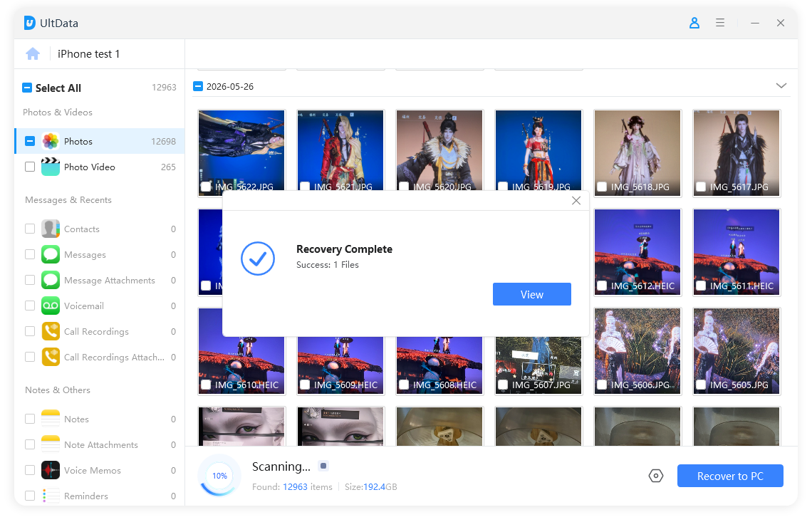Select the Photo Video category
The image size is (812, 527).
coord(100,167)
